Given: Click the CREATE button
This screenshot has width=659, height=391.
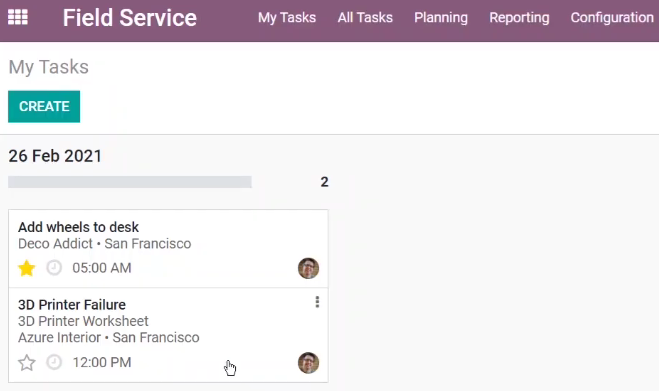Looking at the screenshot, I should 44,106.
